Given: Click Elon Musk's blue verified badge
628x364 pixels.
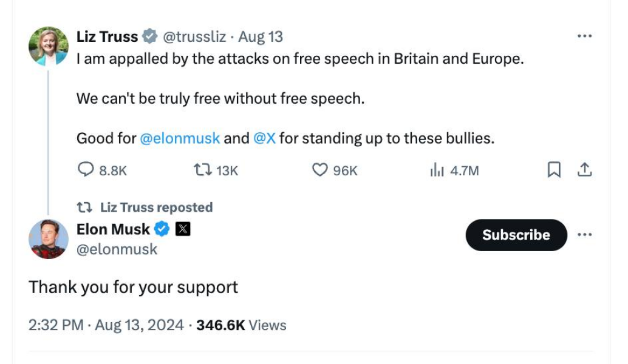Looking at the screenshot, I should 162,229.
